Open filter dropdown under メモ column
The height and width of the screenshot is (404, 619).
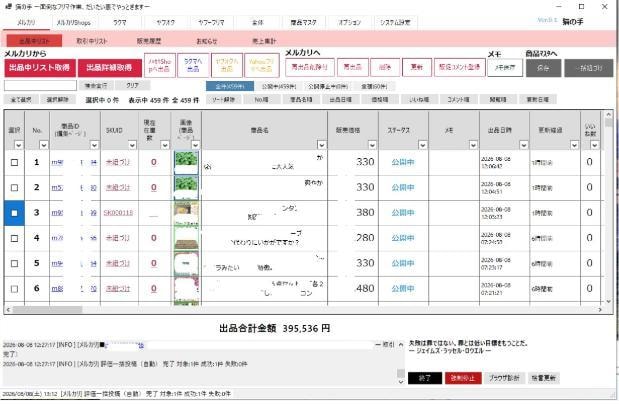point(473,145)
